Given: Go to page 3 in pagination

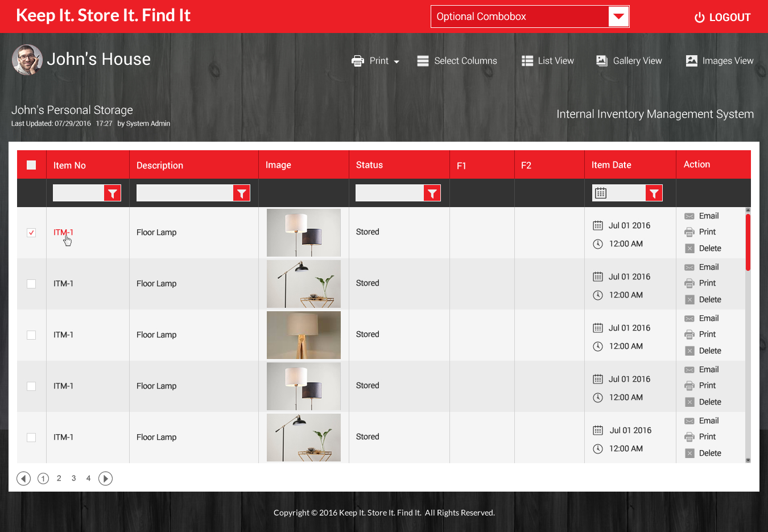Looking at the screenshot, I should point(73,479).
